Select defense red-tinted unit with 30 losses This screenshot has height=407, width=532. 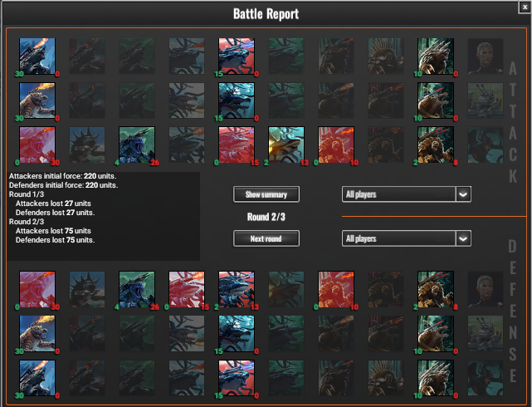(x=37, y=289)
